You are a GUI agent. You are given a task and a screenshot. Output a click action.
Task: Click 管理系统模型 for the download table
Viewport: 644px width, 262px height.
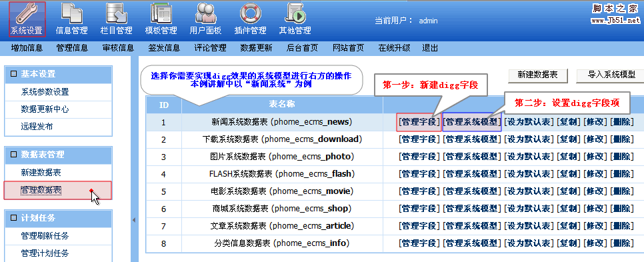click(472, 139)
